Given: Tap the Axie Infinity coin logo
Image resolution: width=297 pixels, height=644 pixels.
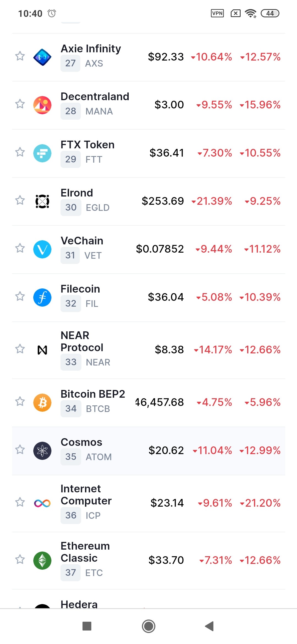Looking at the screenshot, I should click(x=42, y=57).
